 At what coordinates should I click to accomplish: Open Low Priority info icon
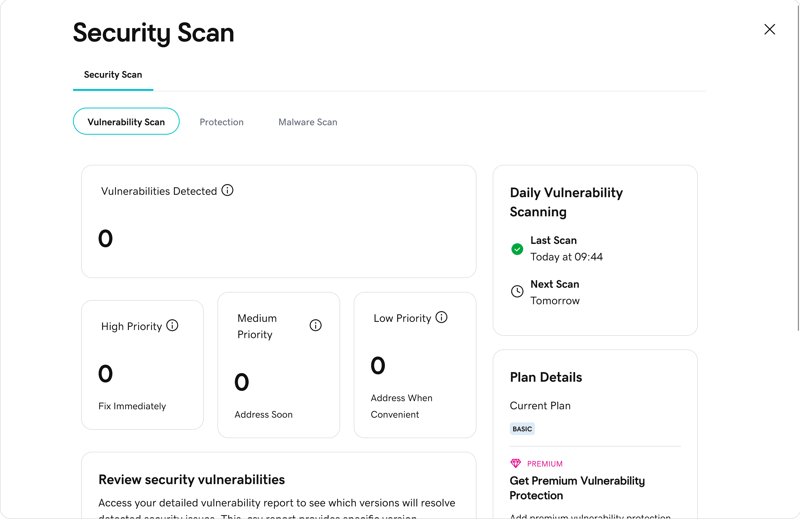point(441,317)
